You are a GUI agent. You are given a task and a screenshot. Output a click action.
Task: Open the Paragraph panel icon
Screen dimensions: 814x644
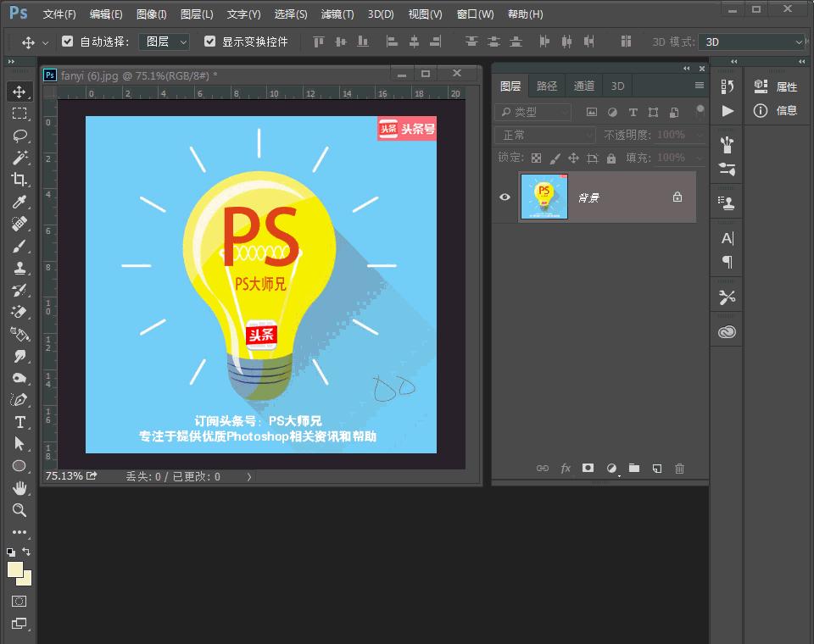728,262
